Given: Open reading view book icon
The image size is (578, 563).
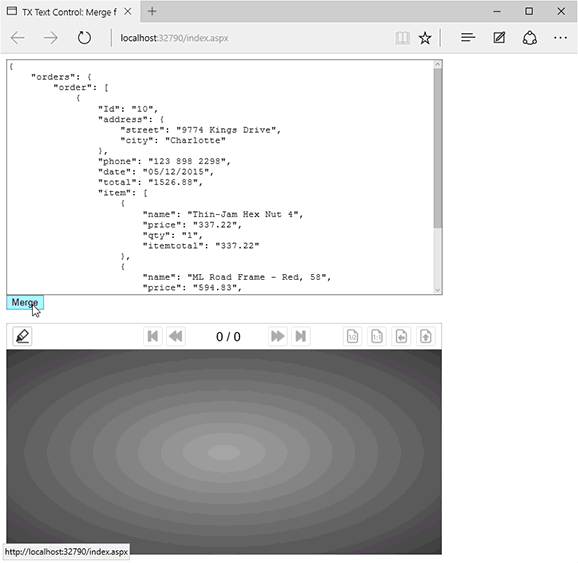Looking at the screenshot, I should (x=403, y=38).
